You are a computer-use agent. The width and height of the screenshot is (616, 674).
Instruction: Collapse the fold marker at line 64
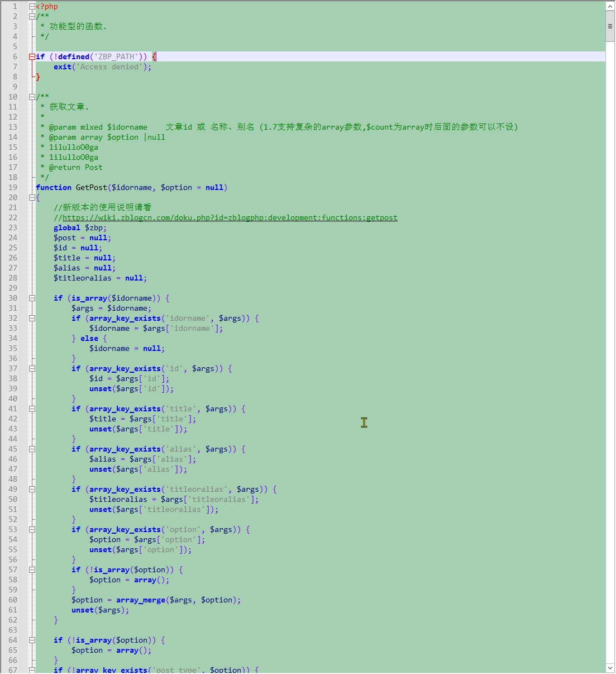32,640
